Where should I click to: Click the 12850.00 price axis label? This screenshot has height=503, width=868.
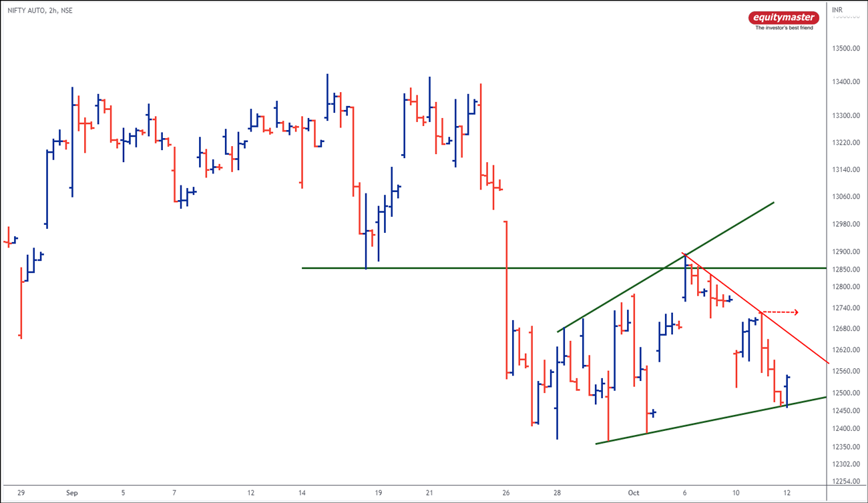845,270
